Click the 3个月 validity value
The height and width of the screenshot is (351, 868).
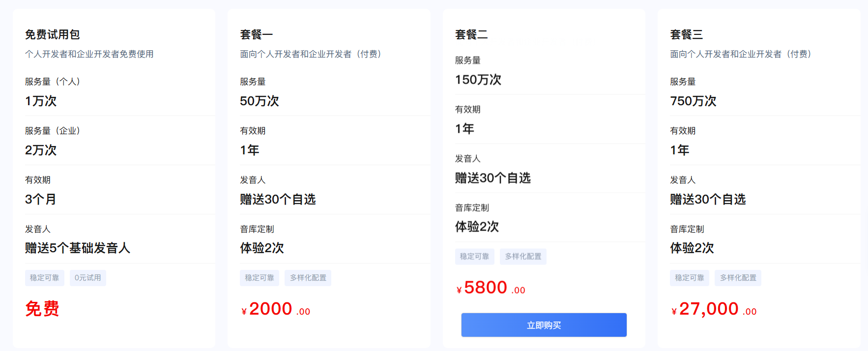[41, 199]
